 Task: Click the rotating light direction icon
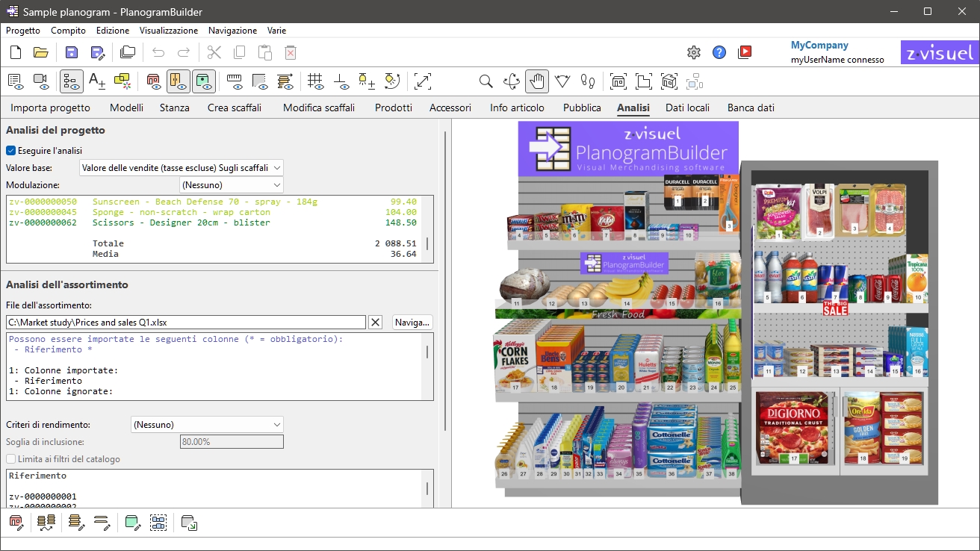[393, 81]
